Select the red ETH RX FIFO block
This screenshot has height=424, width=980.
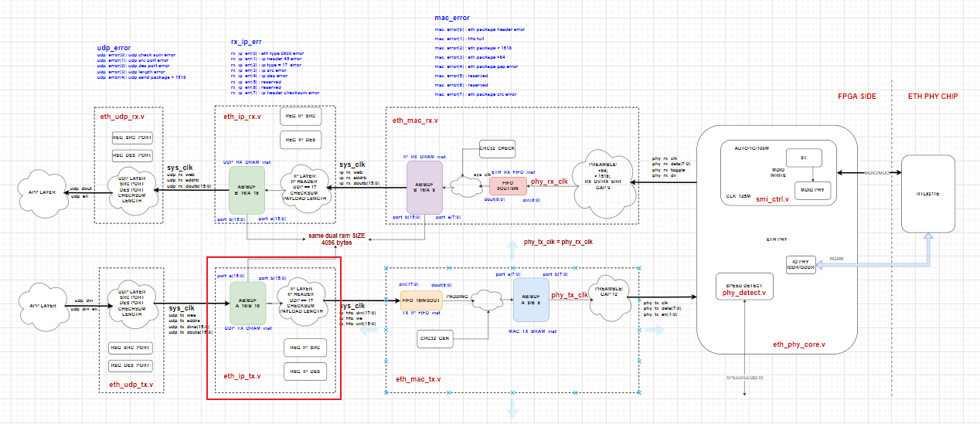(x=508, y=185)
